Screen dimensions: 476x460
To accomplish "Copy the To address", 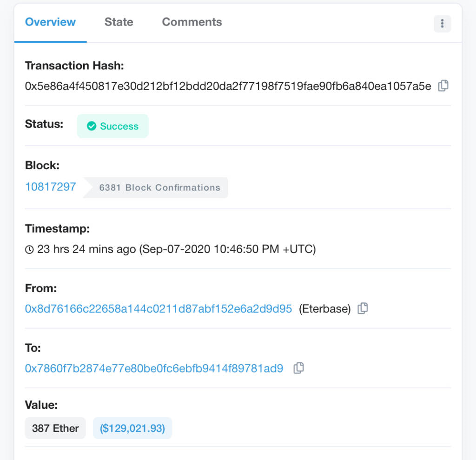I will [x=299, y=368].
